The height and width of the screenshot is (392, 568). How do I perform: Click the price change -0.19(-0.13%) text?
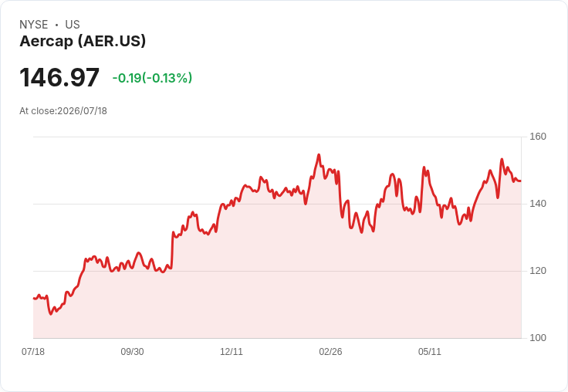(x=152, y=78)
